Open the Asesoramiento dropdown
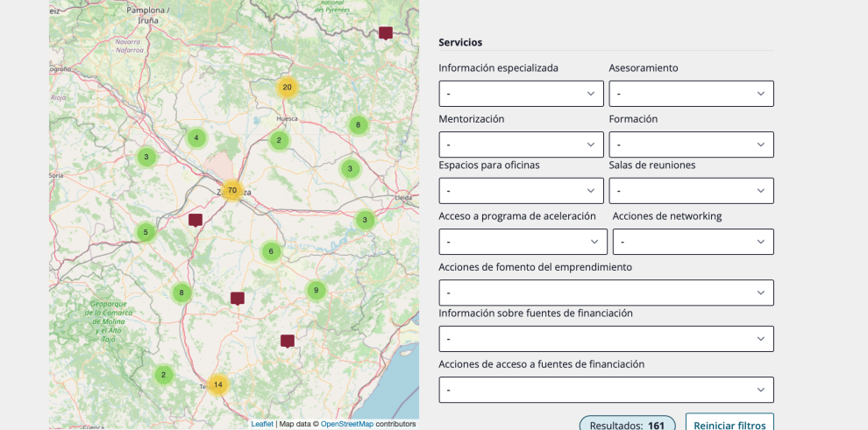The image size is (868, 430). 692,94
